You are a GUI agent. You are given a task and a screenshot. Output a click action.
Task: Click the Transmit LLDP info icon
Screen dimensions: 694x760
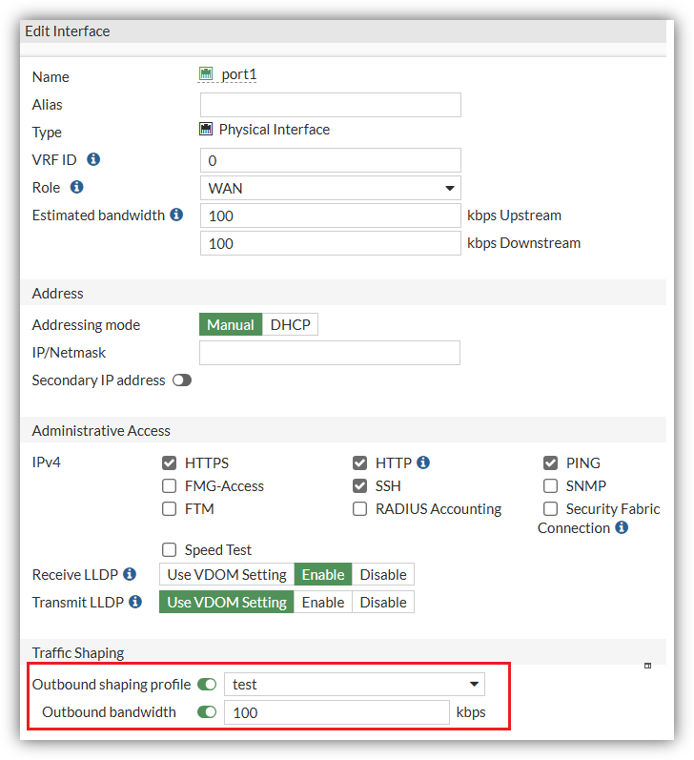point(136,602)
